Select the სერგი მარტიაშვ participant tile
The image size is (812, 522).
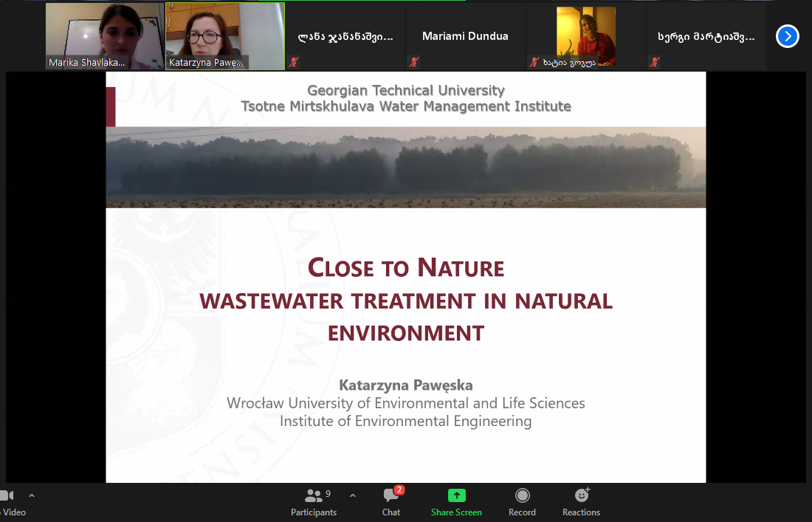[x=706, y=36]
